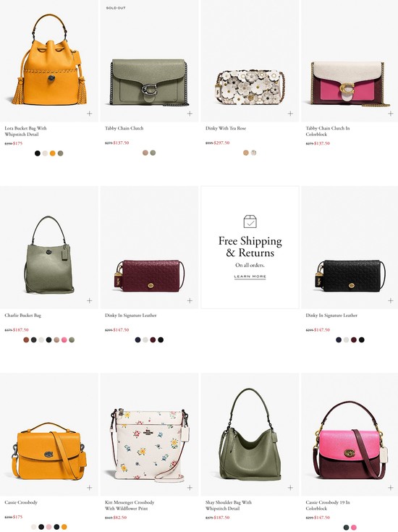Click the Free Shipping package icon
Viewport: 398px width, 532px height.
point(250,221)
